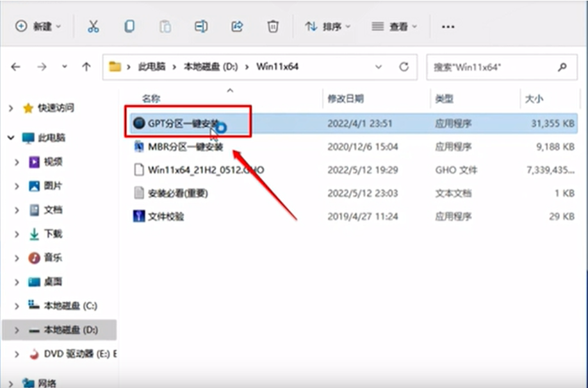Screen dimensions: 588x388
Task: Select the GPT分区一键安装 application
Action: (354, 123)
